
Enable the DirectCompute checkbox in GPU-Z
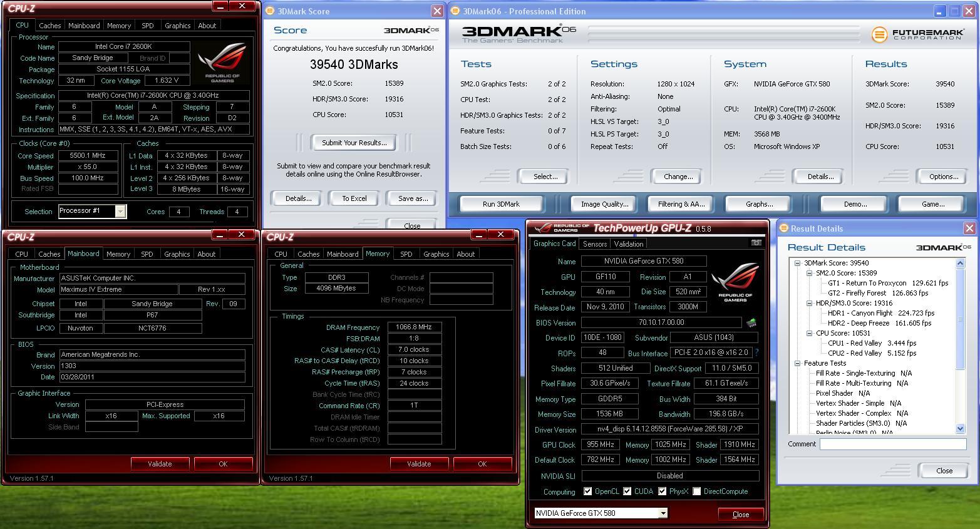coord(696,491)
